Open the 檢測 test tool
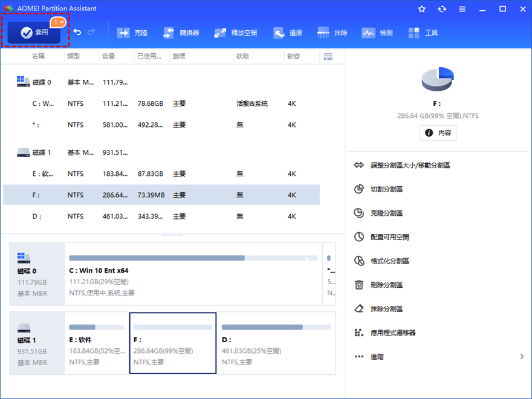 [x=377, y=33]
